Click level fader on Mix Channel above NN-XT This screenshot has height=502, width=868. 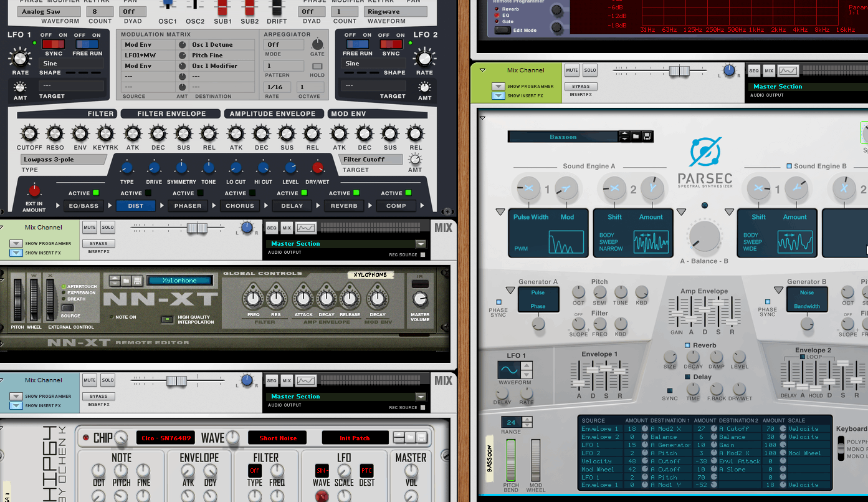click(x=197, y=228)
